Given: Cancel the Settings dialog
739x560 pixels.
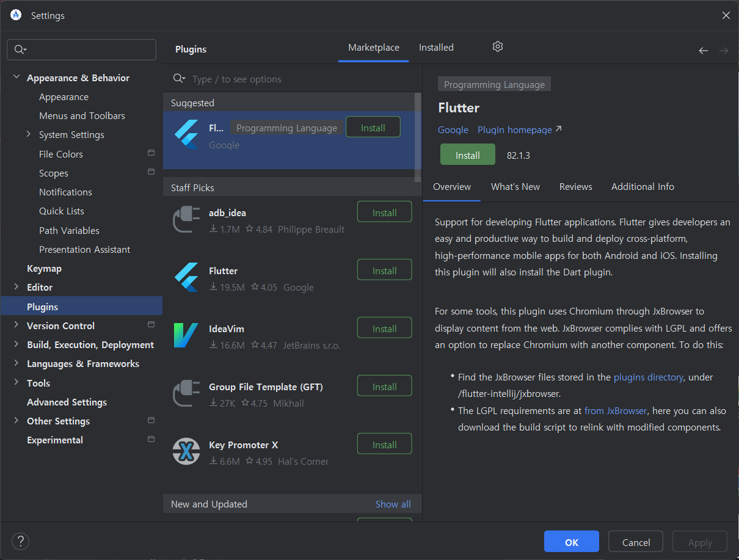Looking at the screenshot, I should pos(636,542).
